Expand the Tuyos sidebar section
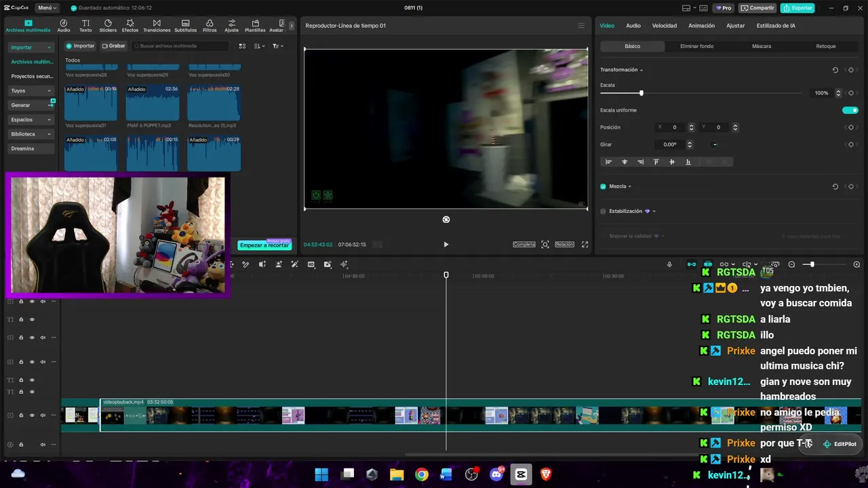This screenshot has height=488, width=868. coord(49,91)
